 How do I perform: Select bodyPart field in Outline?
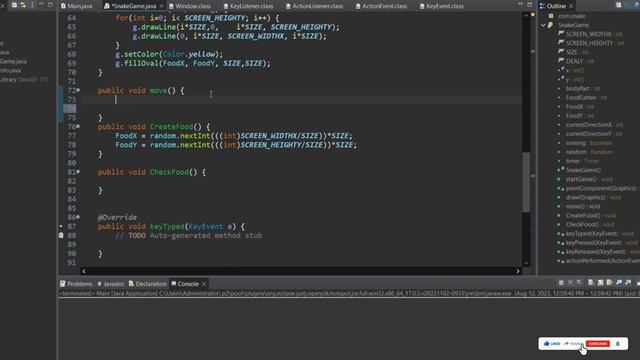click(578, 89)
